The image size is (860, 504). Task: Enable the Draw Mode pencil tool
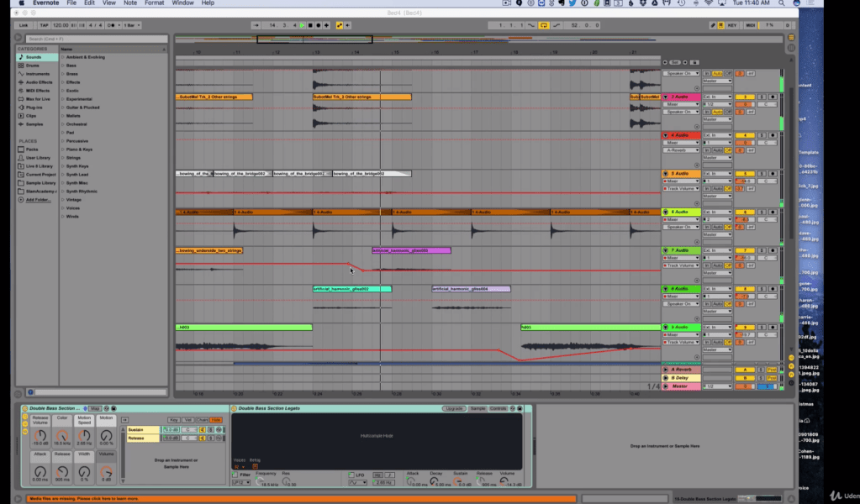pos(713,25)
